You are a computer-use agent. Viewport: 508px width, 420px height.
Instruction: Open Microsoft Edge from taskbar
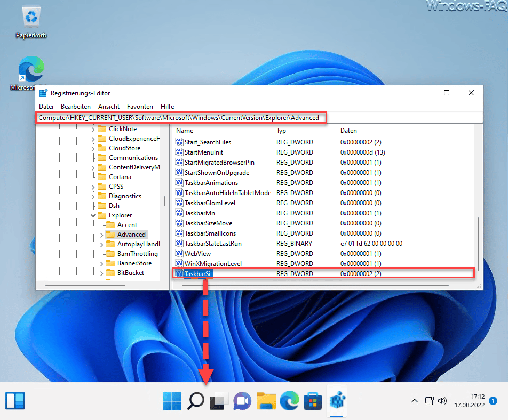tap(290, 401)
